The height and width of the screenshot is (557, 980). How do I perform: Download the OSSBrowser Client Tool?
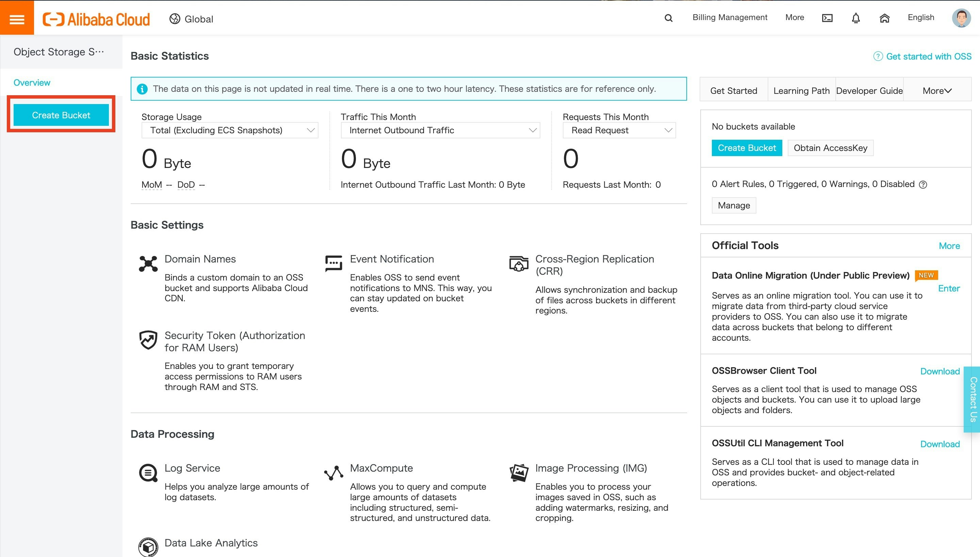[940, 371]
